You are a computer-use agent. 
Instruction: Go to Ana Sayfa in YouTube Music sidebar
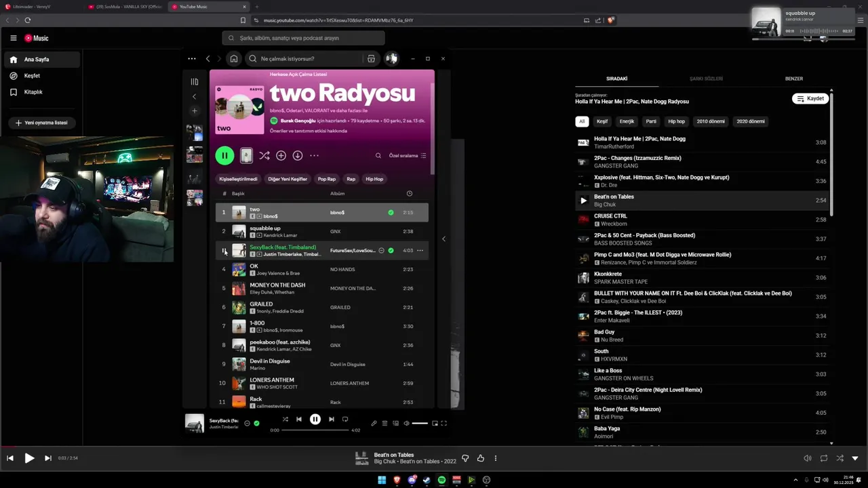tap(42, 60)
